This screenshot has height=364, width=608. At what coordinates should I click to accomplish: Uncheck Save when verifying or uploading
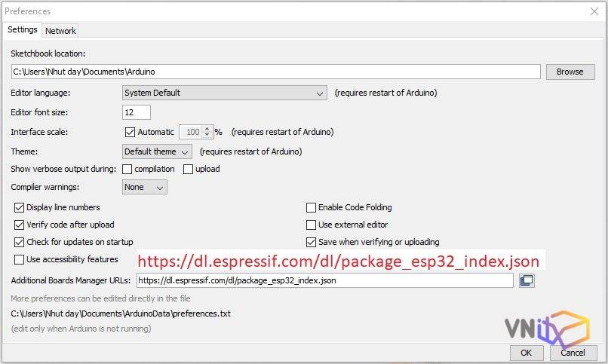[x=311, y=242]
